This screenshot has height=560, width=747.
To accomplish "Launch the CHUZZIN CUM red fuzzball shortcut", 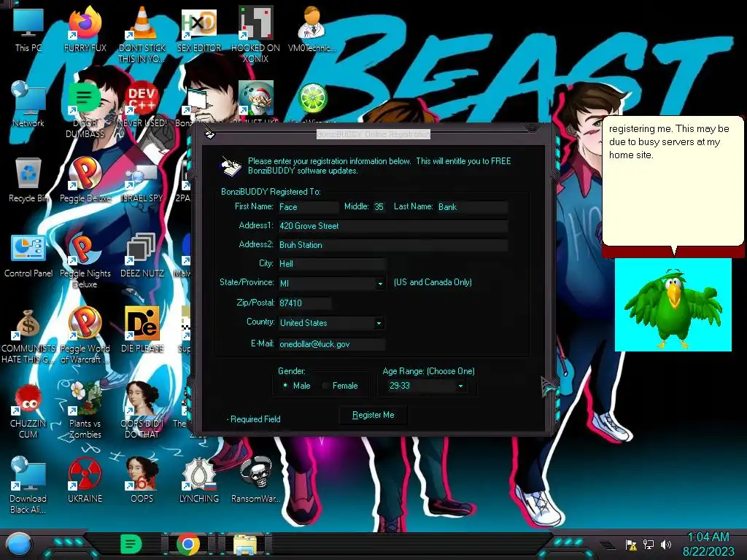I will (x=28, y=411).
